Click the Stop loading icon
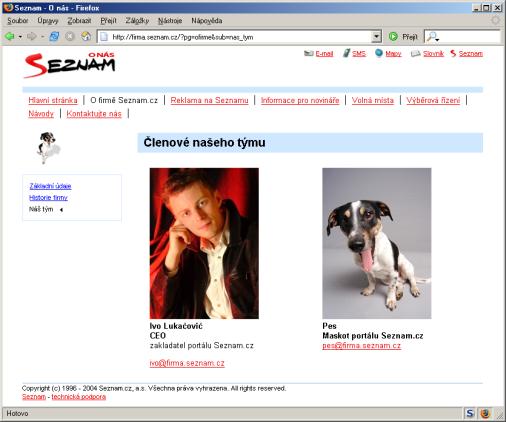 [x=70, y=36]
